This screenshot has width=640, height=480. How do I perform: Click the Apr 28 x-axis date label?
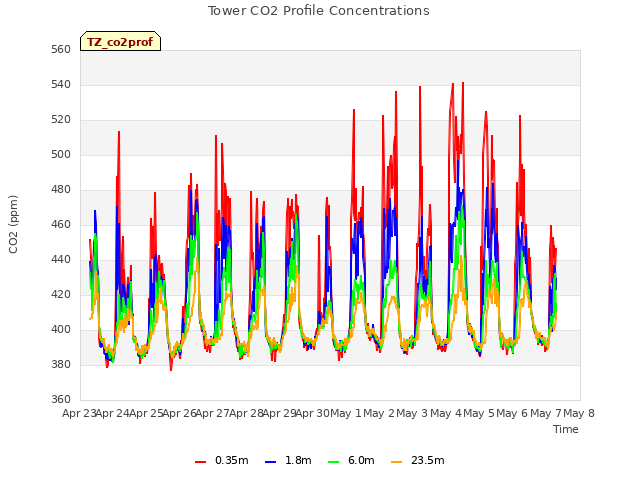tap(246, 413)
